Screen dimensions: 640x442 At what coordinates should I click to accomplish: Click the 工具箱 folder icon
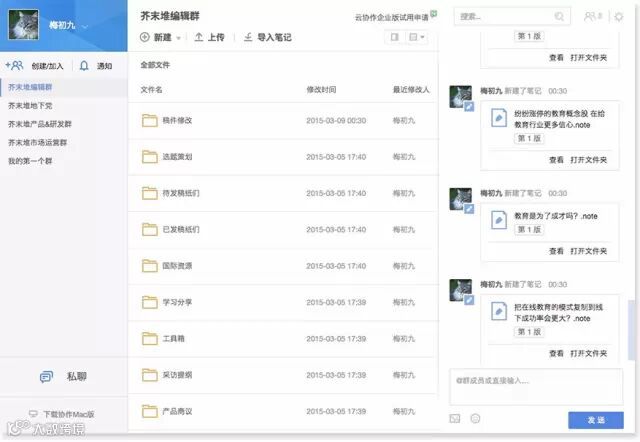pos(150,338)
